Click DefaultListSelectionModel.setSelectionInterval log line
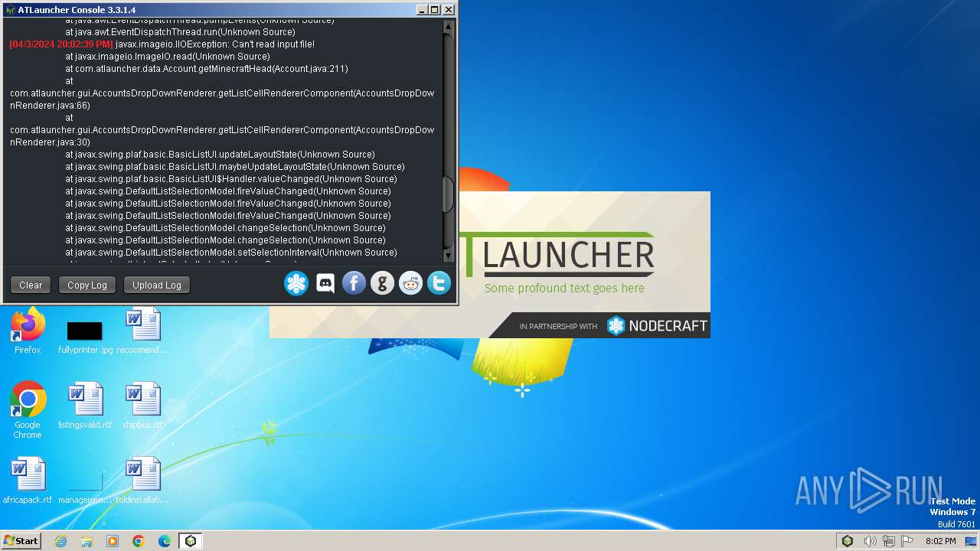 [231, 253]
